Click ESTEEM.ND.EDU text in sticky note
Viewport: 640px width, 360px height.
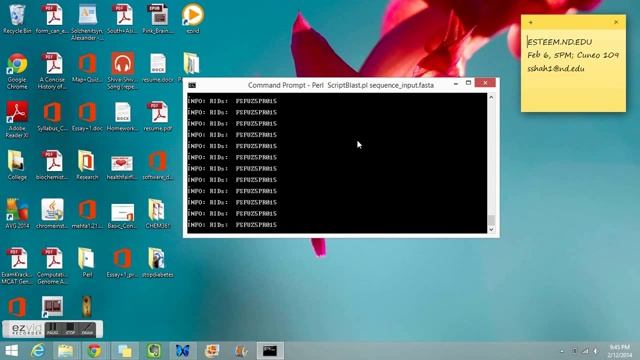(560, 42)
